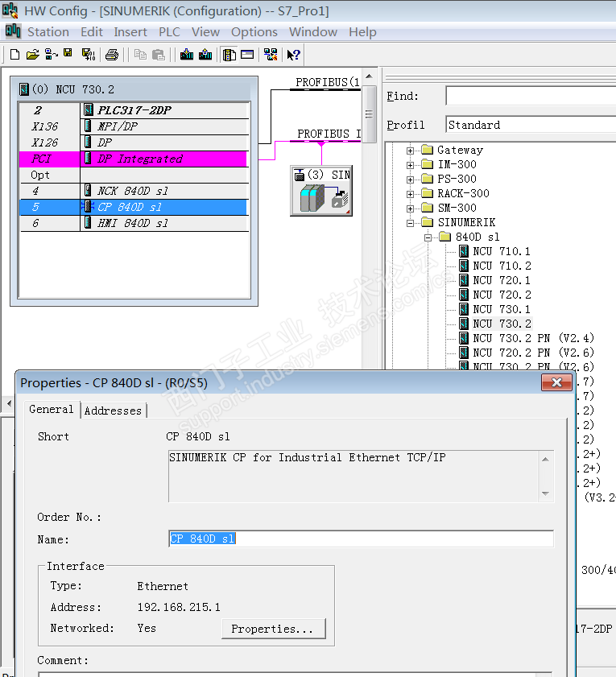The width and height of the screenshot is (616, 677).
Task: Expand the Gateway folder in catalog
Action: (x=410, y=151)
